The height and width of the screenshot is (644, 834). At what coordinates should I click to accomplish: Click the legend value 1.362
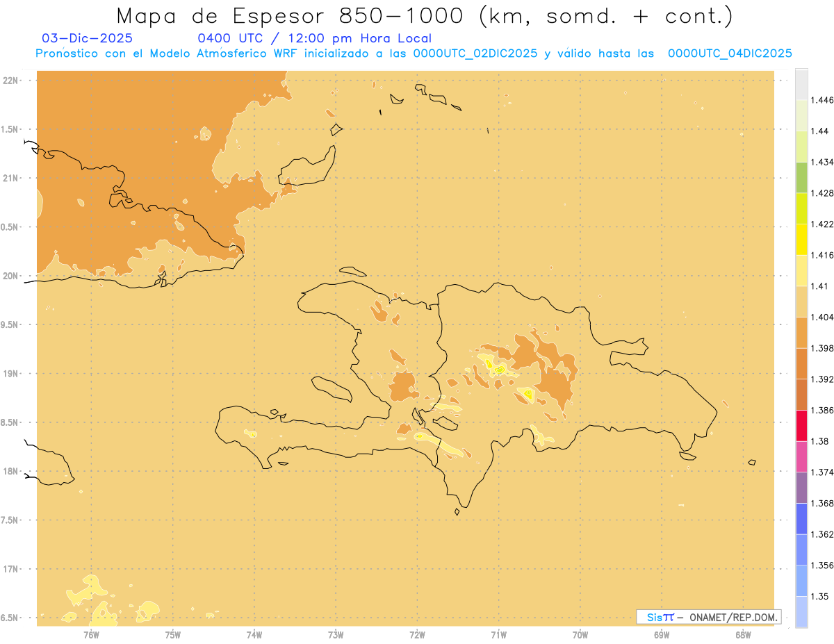(x=822, y=534)
